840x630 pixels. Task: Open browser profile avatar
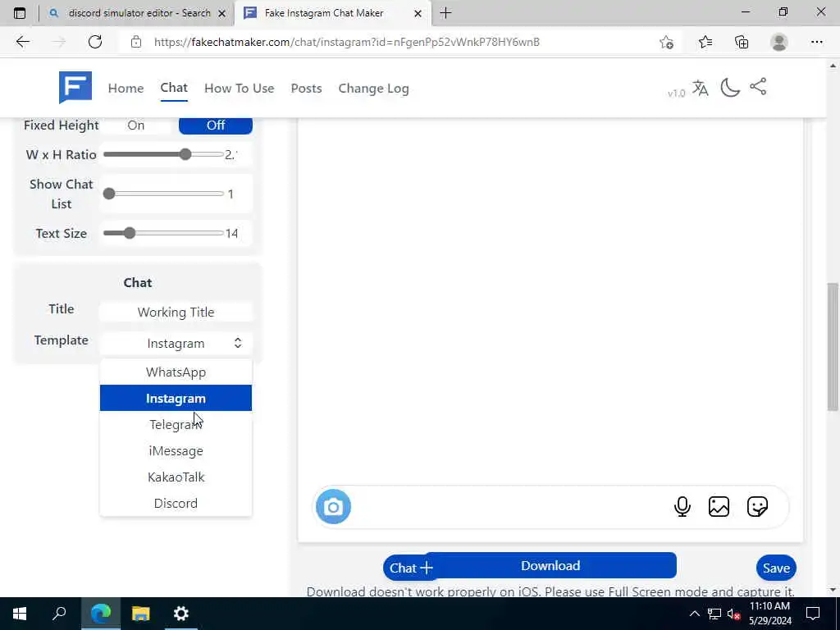coord(778,42)
